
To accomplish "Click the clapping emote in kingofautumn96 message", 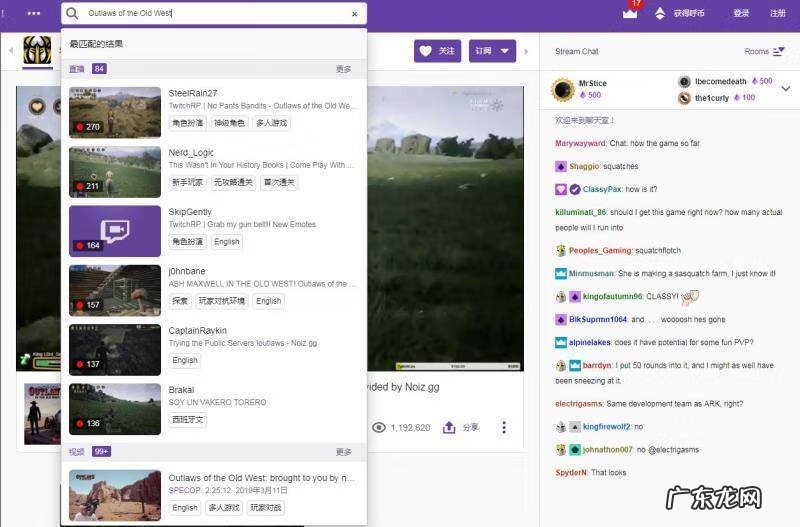I will pos(690,296).
